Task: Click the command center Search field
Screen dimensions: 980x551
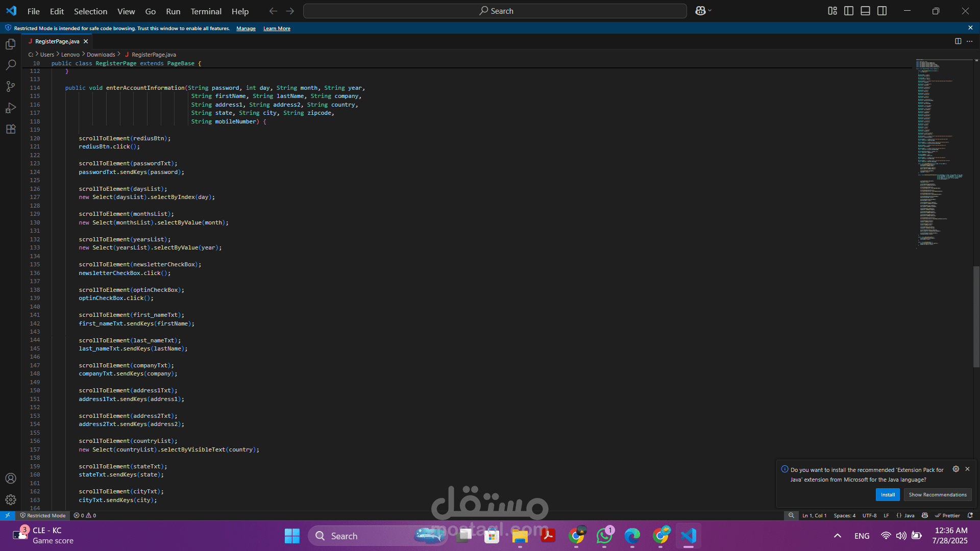Action: pos(495,11)
